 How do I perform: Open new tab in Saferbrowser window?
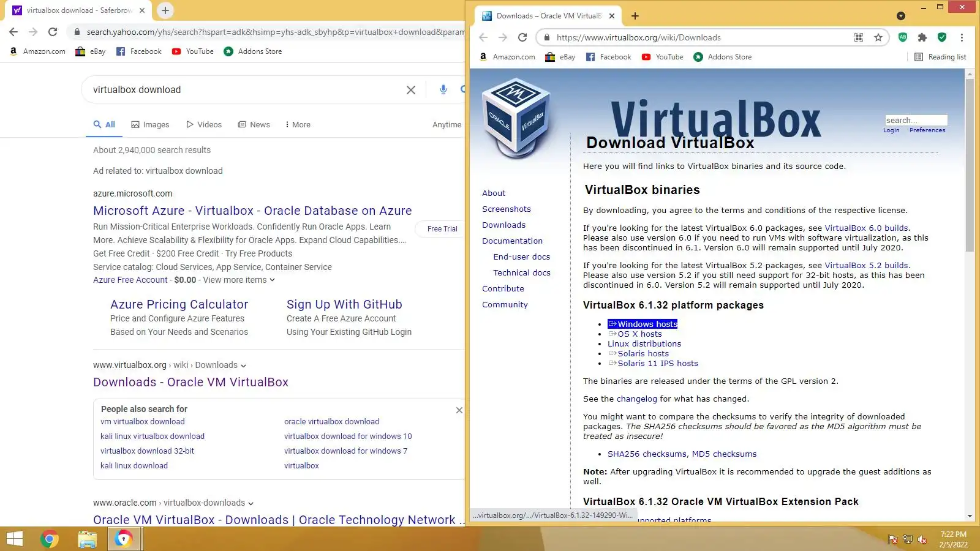[165, 10]
